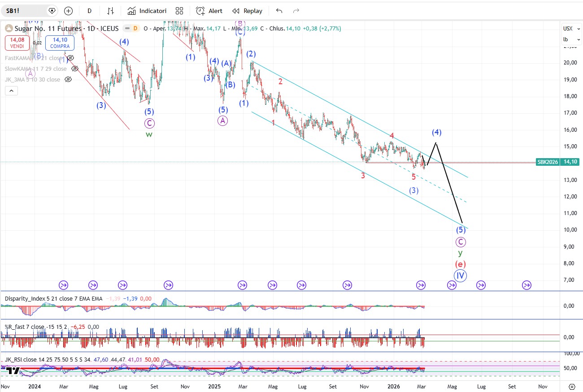Click the undo arrow
Screen dimensions: 583x392
click(x=279, y=11)
